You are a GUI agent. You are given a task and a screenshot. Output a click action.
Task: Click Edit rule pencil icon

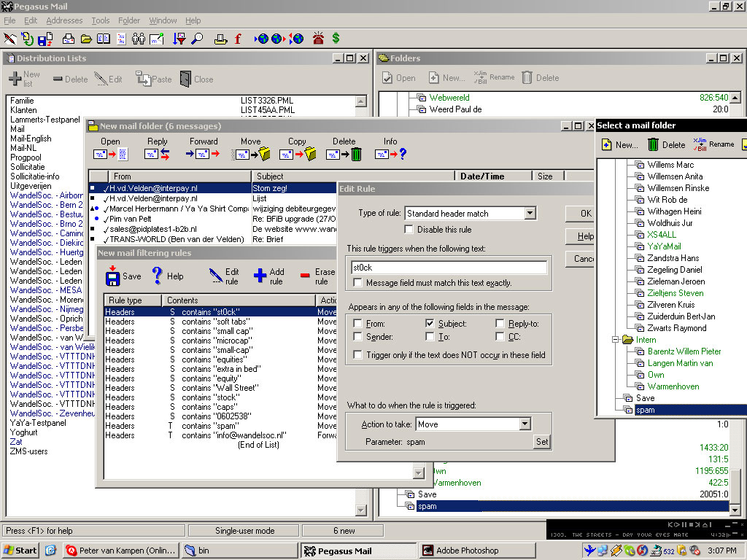tap(216, 276)
